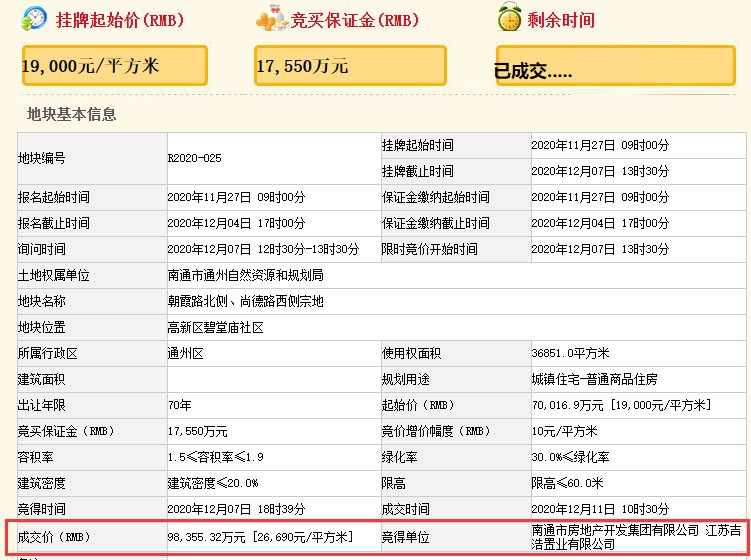This screenshot has height=560, width=751.
Task: Click 南通市通州自然资源和规划局 text
Action: click(x=246, y=275)
